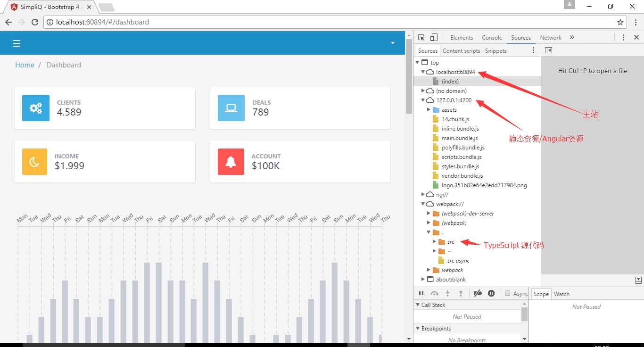Pause script execution button
The image size is (644, 347).
421,293
